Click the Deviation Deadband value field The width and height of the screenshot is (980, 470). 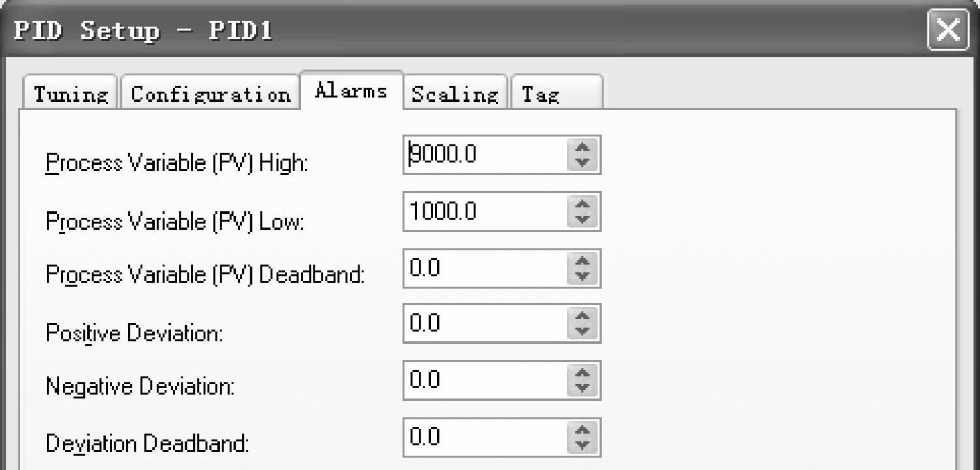[x=486, y=436]
